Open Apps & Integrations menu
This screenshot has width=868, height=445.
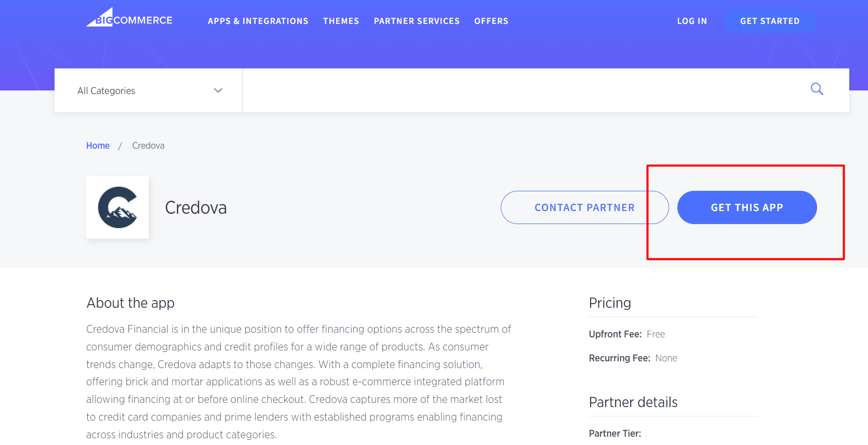pos(258,21)
